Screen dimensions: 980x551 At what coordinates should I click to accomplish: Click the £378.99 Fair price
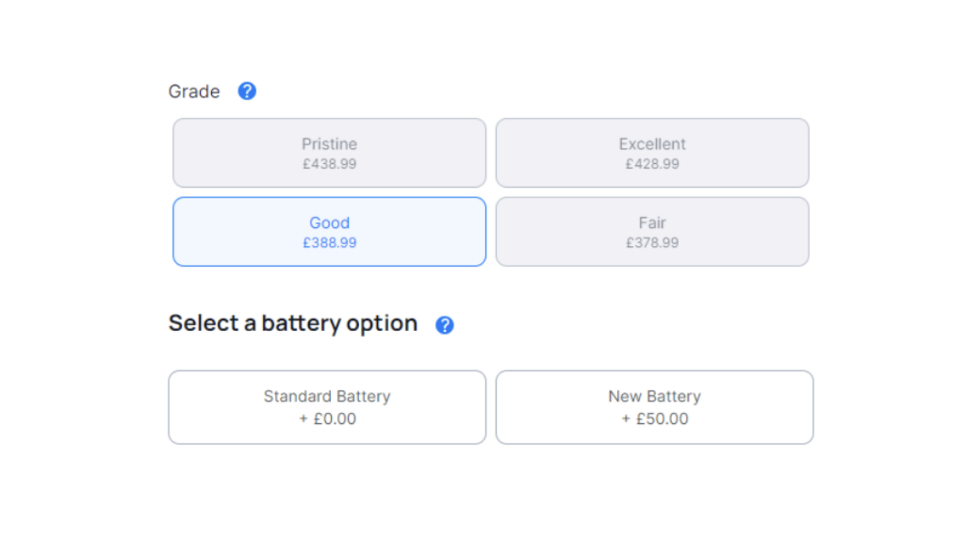pos(652,242)
